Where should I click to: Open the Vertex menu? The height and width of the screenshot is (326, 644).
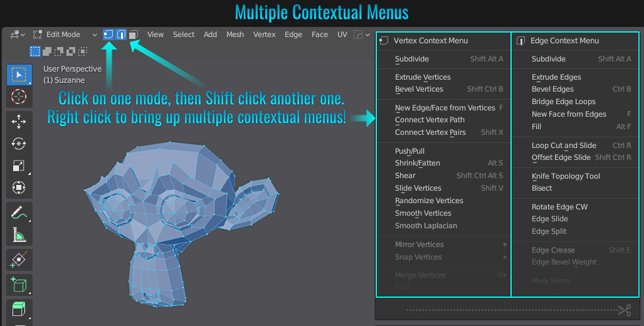264,34
